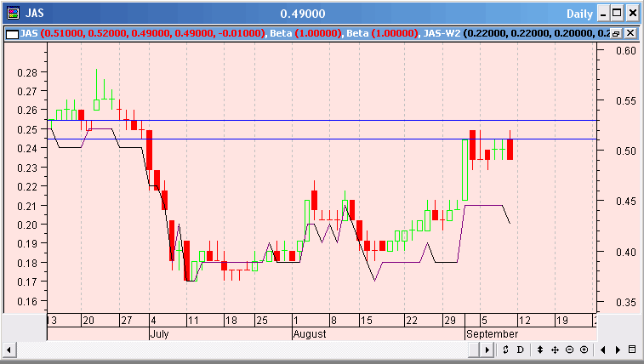The width and height of the screenshot is (644, 364).
Task: Click the 0.35 right axis value
Action: 626,303
